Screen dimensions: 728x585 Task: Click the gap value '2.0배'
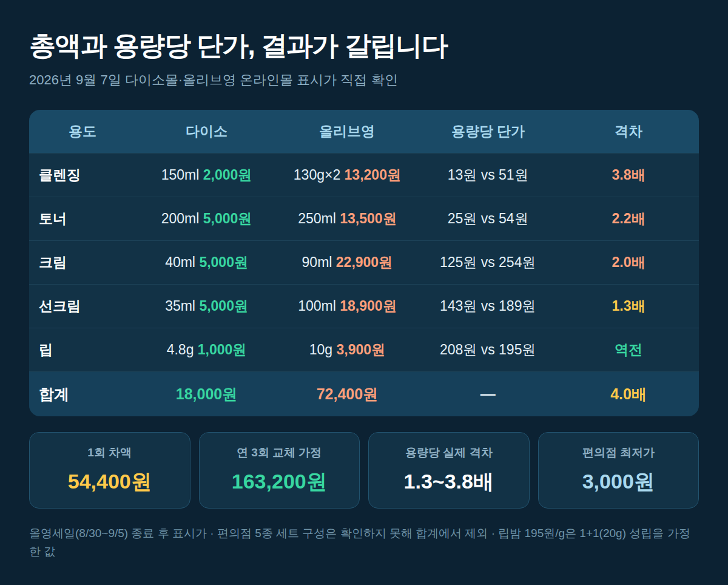[x=629, y=263]
